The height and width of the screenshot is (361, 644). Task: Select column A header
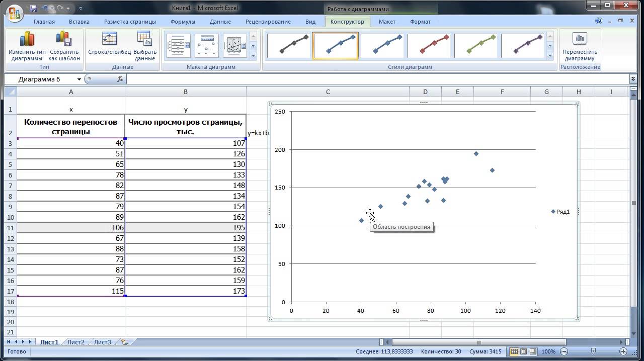[71, 92]
